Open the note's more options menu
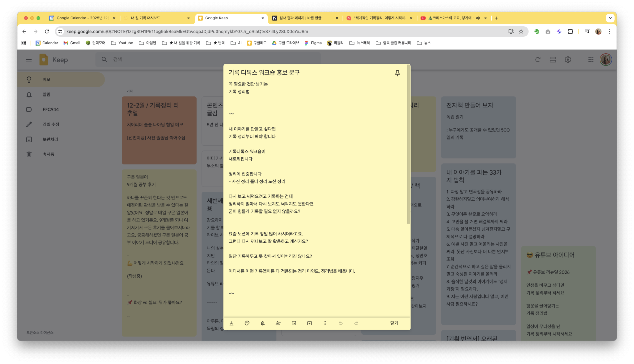Screen dimensions: 634x364 coord(325,323)
